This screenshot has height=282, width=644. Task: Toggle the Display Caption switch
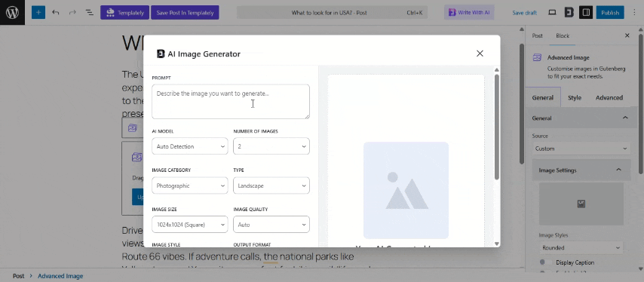(x=544, y=262)
